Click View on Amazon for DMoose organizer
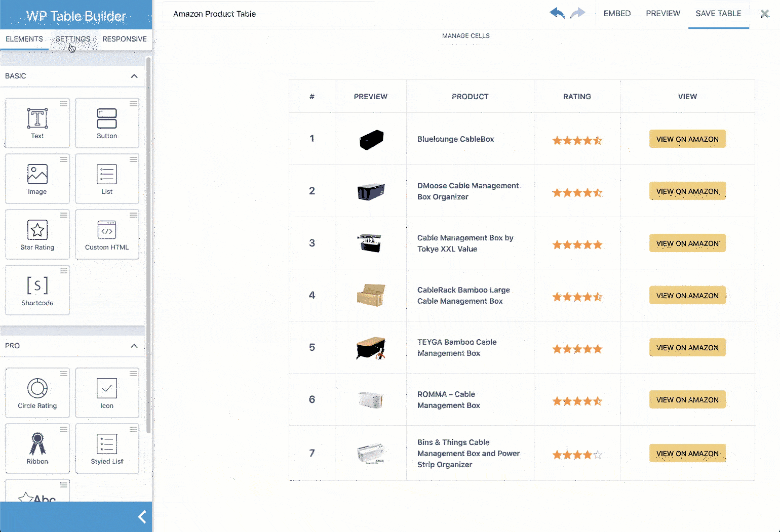 coord(687,191)
